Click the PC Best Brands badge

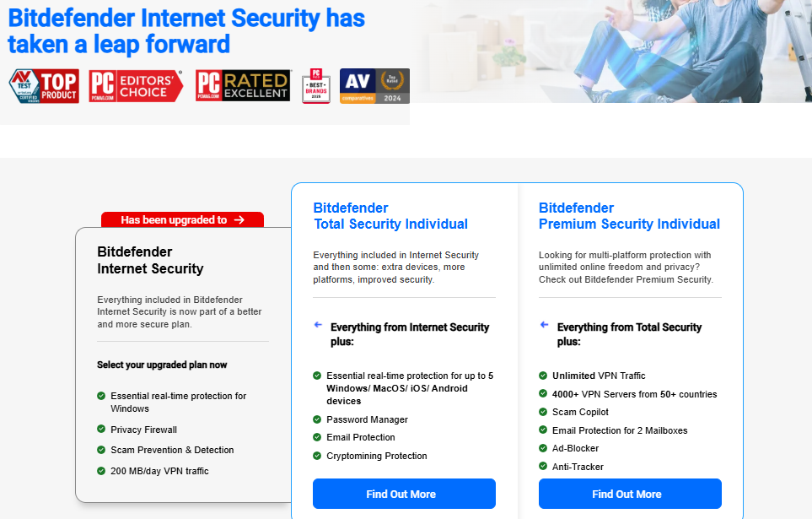point(316,86)
